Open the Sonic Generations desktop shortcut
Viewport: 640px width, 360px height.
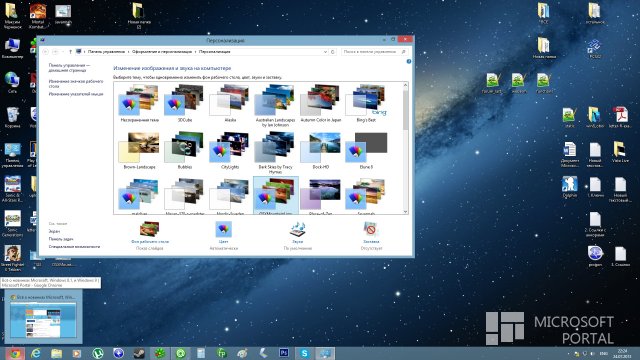(x=13, y=224)
